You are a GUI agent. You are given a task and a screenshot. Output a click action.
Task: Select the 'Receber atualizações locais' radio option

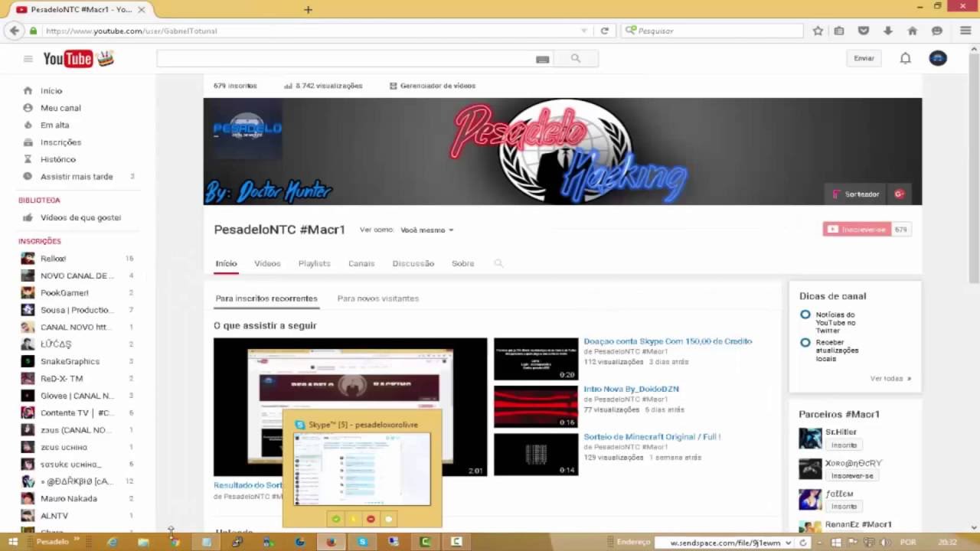[805, 342]
